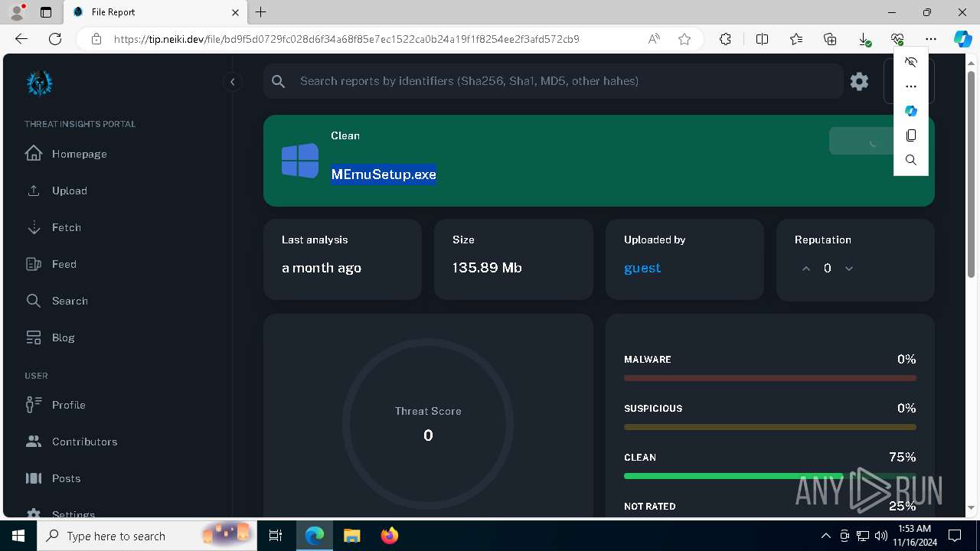Go back with the browser back arrow
The width and height of the screenshot is (980, 551).
(x=21, y=39)
